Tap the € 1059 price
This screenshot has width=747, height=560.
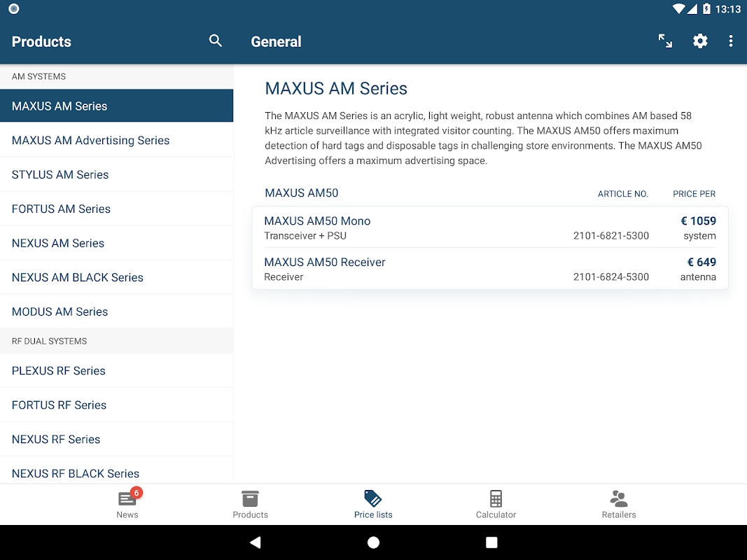pyautogui.click(x=698, y=221)
